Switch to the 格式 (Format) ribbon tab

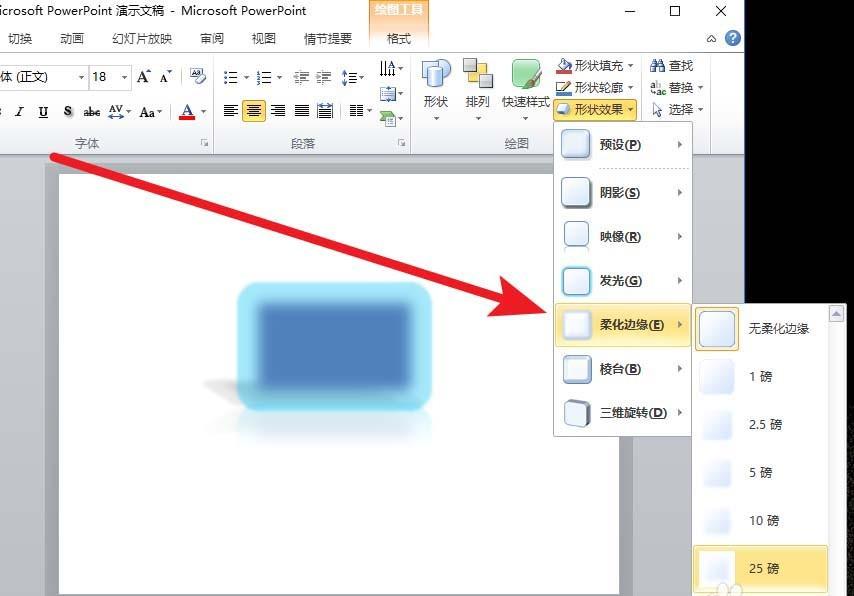(397, 38)
